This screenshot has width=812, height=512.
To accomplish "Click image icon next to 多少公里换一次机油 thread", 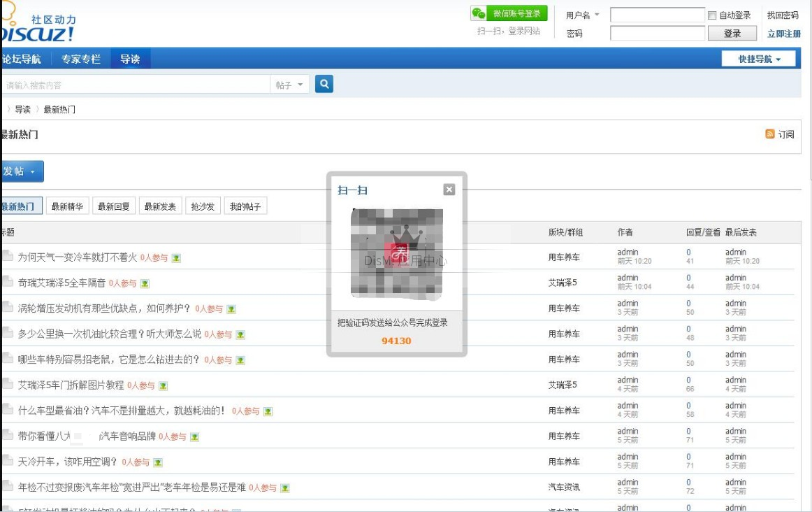I will [240, 335].
